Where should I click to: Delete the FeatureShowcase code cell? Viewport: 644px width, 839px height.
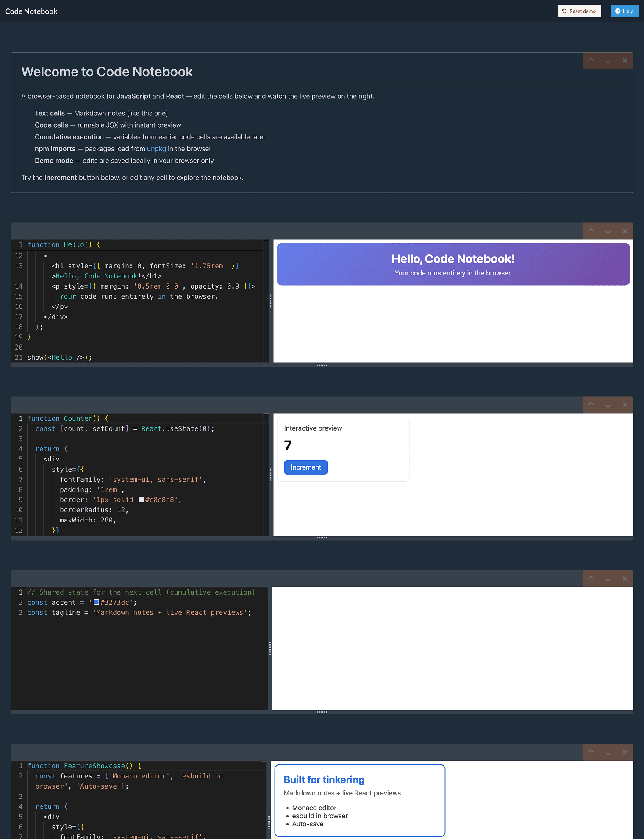[x=625, y=752]
